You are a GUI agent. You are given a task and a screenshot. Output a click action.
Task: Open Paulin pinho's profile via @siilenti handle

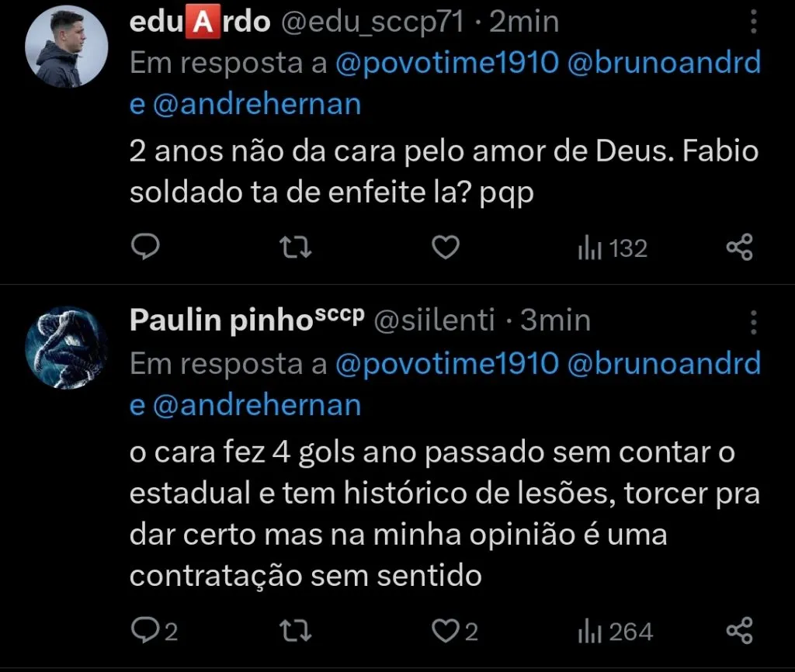point(431,320)
